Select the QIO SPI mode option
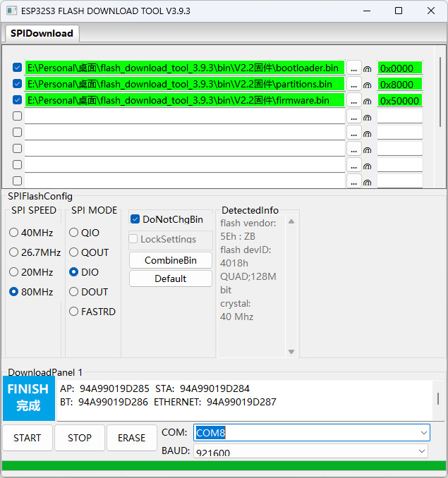448x478 pixels. click(73, 233)
